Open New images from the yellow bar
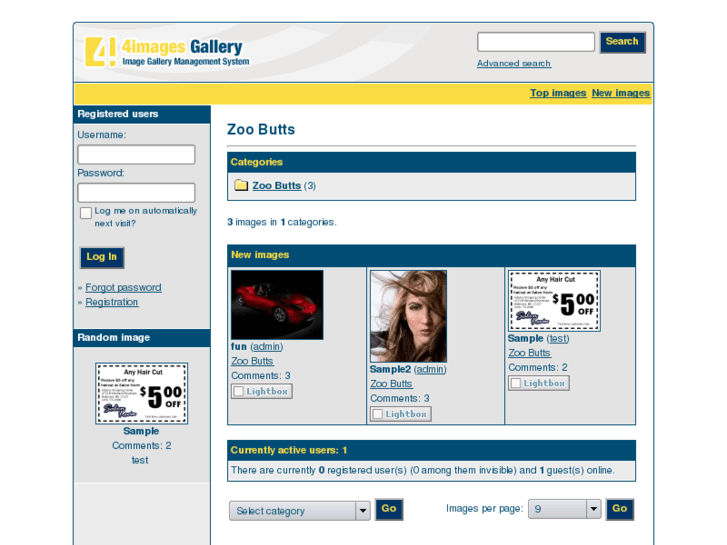Viewport: 727px width, 545px height. point(620,93)
